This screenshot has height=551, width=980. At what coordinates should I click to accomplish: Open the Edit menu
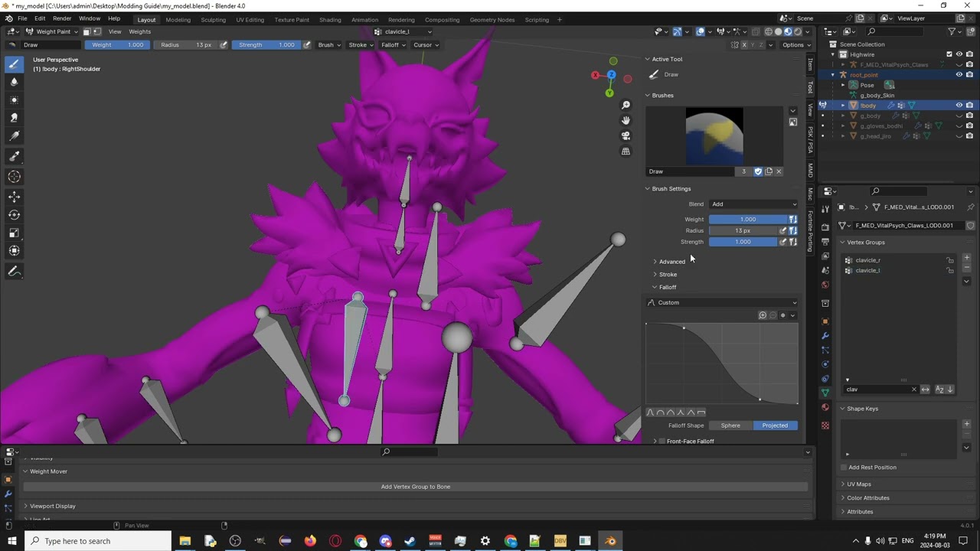point(40,18)
